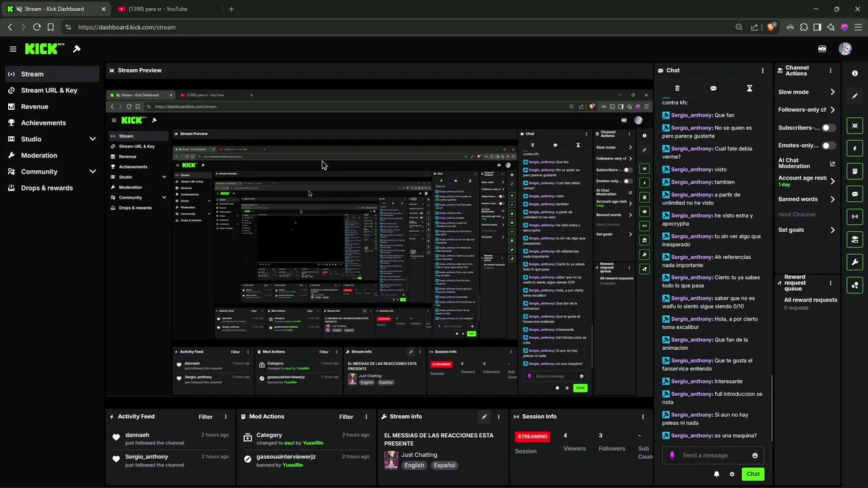Open the profile avatar menu

point(845,49)
